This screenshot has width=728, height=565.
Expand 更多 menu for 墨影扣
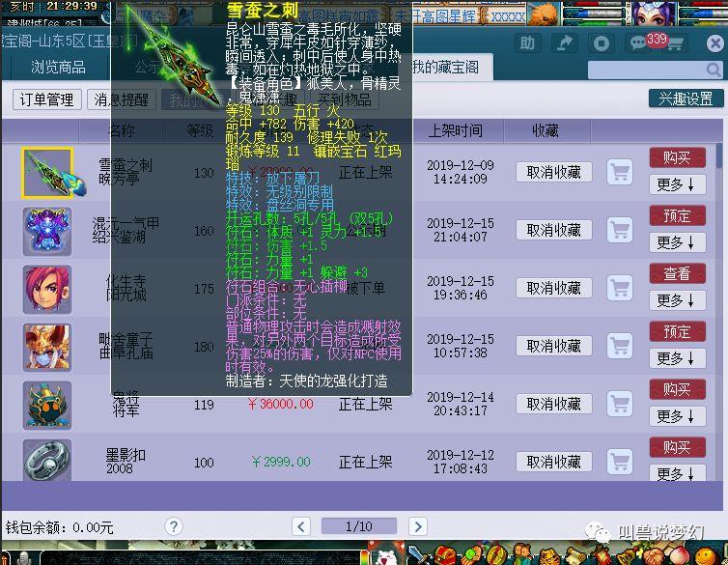point(678,473)
